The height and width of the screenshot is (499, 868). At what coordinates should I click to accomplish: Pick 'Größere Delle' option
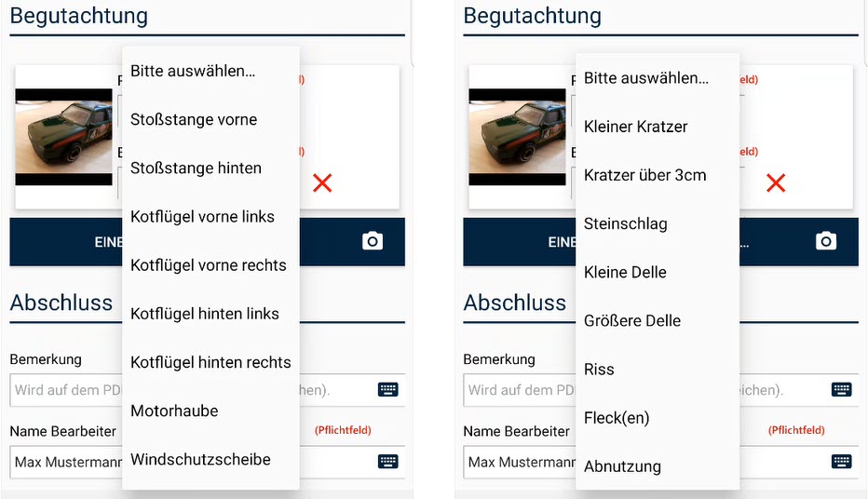pos(632,320)
